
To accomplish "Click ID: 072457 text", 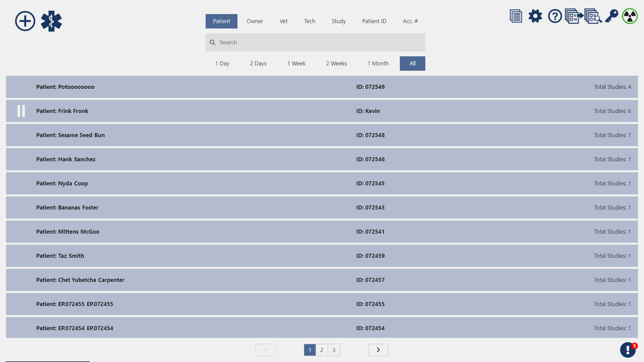I will point(370,280).
